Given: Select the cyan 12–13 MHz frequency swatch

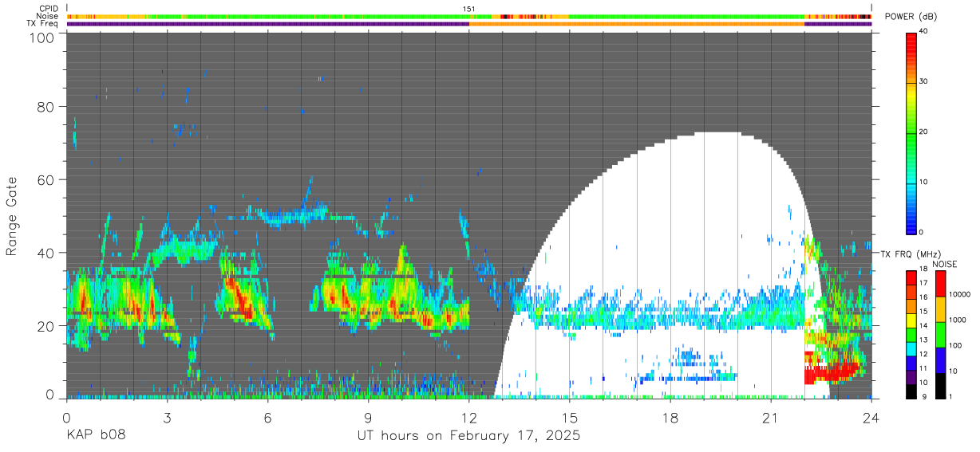Looking at the screenshot, I should click(x=911, y=348).
